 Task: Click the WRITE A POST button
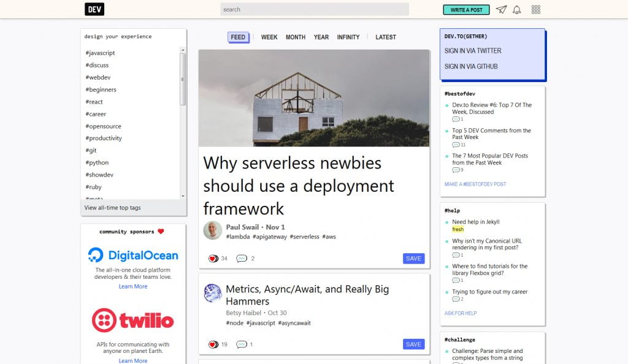click(x=466, y=10)
